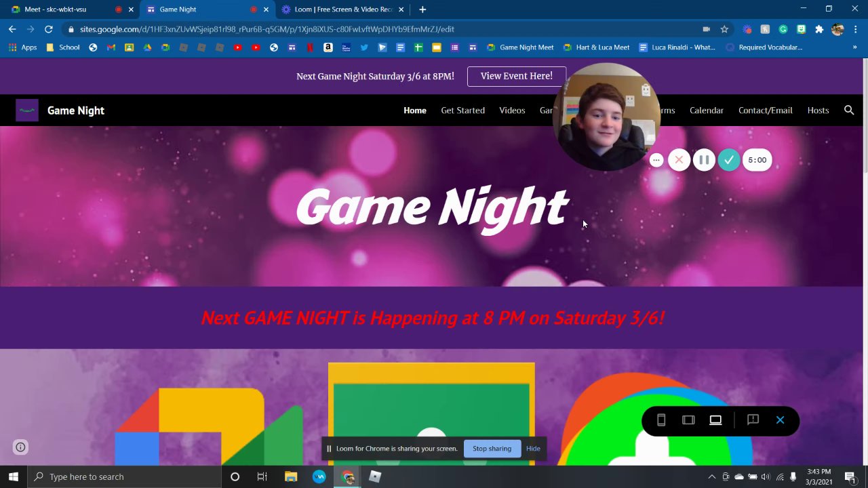The image size is (868, 488).
Task: Pause the Loom recording
Action: coord(704,160)
